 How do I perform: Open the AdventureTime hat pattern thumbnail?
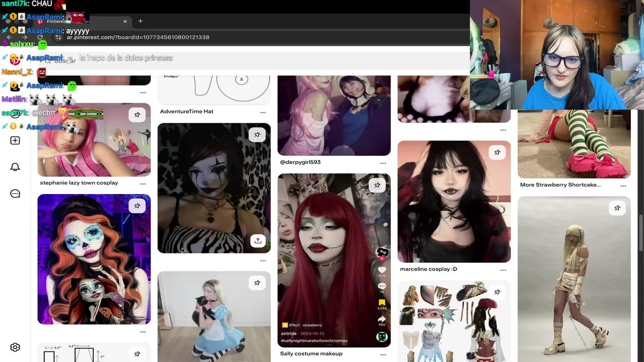(214, 90)
